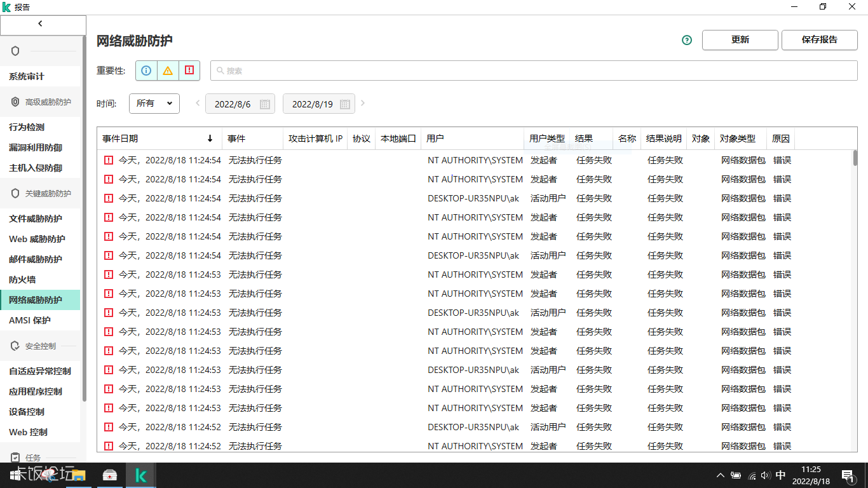Click the 高级威胁防护 section shield icon
The width and height of the screenshot is (868, 488).
pos(15,102)
